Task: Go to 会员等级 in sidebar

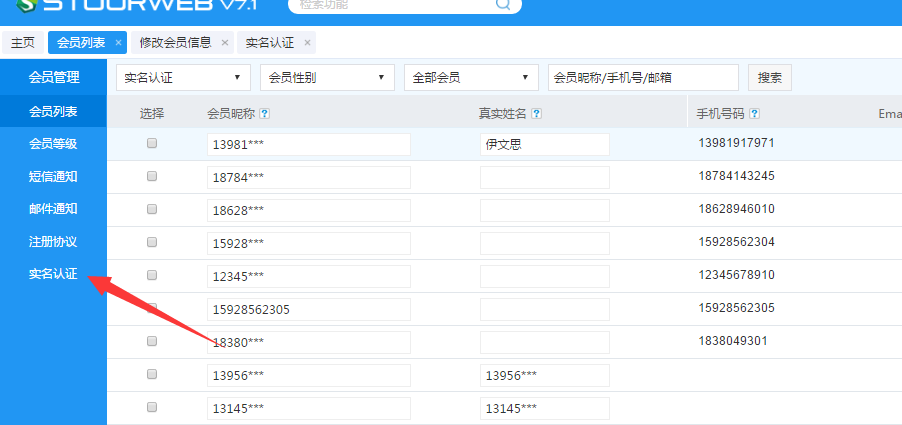Action: (x=53, y=144)
